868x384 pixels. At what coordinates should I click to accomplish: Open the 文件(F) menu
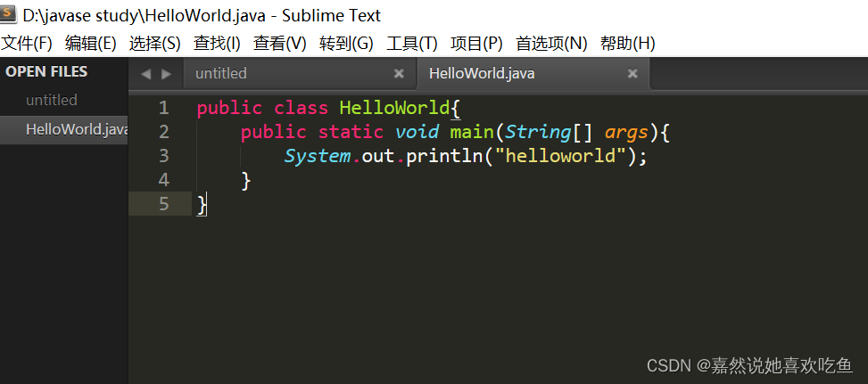(x=27, y=44)
